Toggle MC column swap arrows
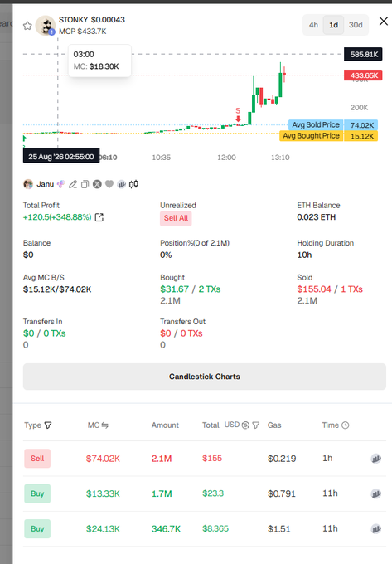392x564 pixels. pyautogui.click(x=104, y=425)
